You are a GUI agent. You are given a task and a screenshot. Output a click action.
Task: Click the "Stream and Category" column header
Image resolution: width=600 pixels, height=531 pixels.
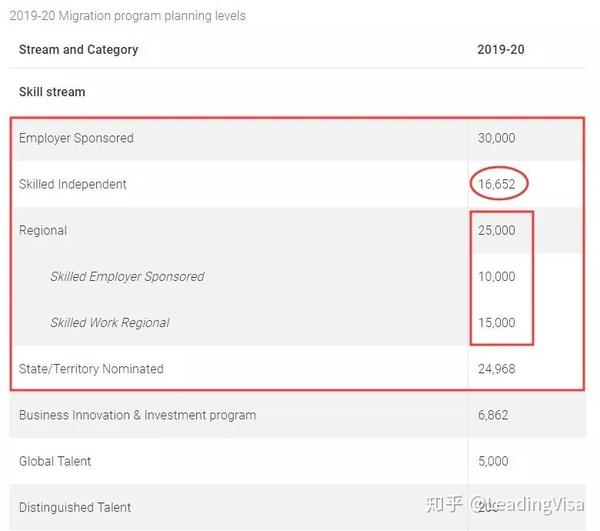[x=78, y=50]
